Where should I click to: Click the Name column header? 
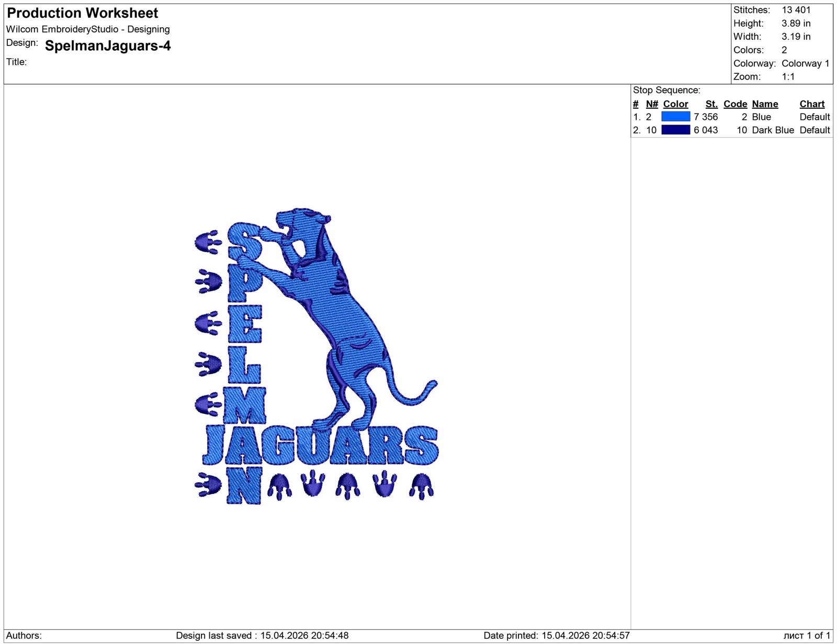(765, 104)
